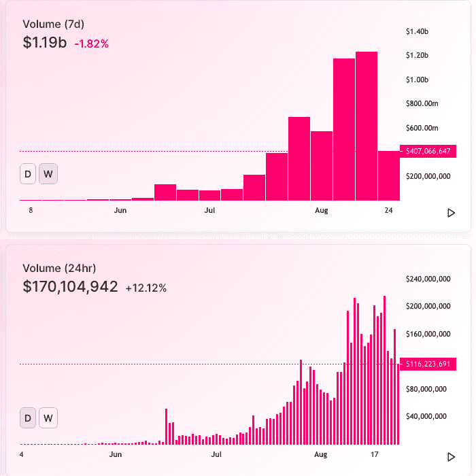Screen dimensions: 476x476
Task: Select the D toggle on the 24hr volume chart
Action: click(28, 418)
